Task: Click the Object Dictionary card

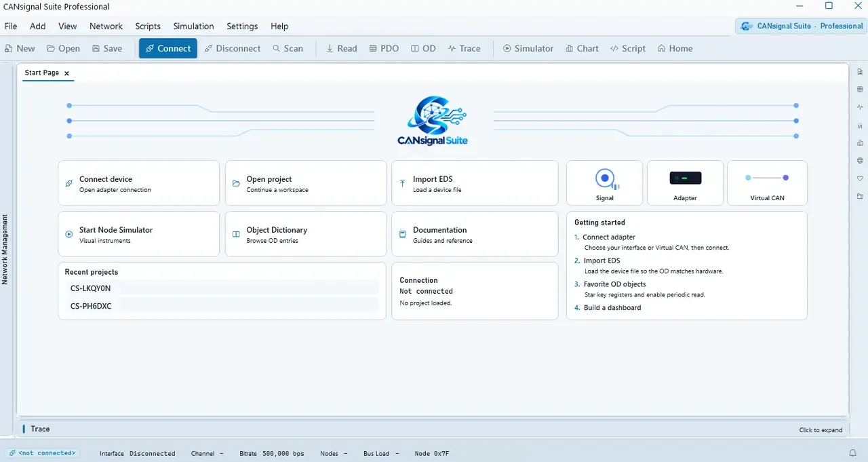Action: (x=306, y=234)
